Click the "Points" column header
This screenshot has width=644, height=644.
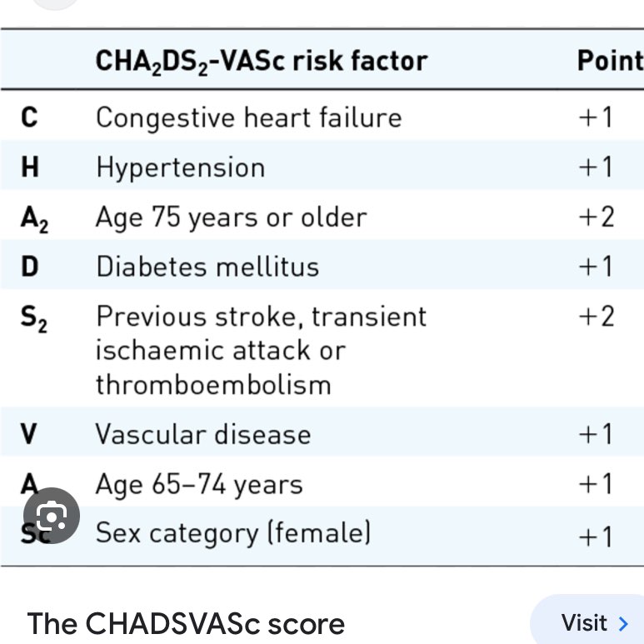(610, 61)
